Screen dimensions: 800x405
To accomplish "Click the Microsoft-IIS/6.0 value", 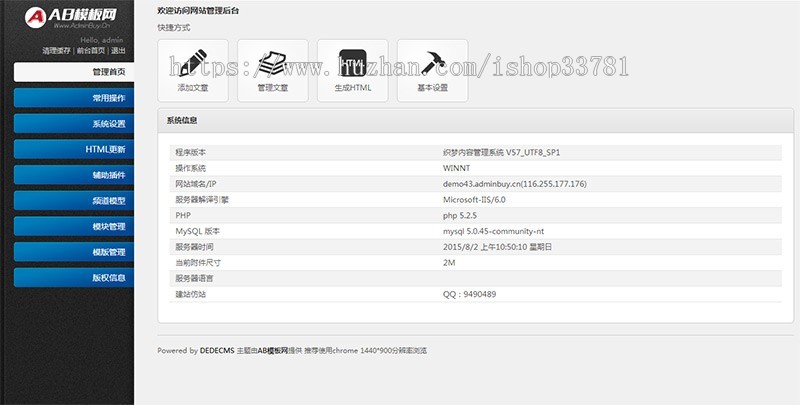I will point(474,200).
